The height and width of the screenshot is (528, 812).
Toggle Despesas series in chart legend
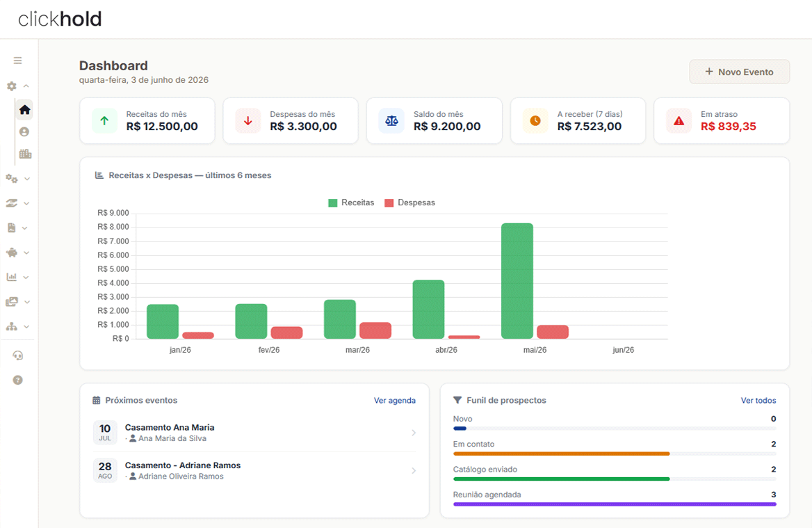click(409, 202)
